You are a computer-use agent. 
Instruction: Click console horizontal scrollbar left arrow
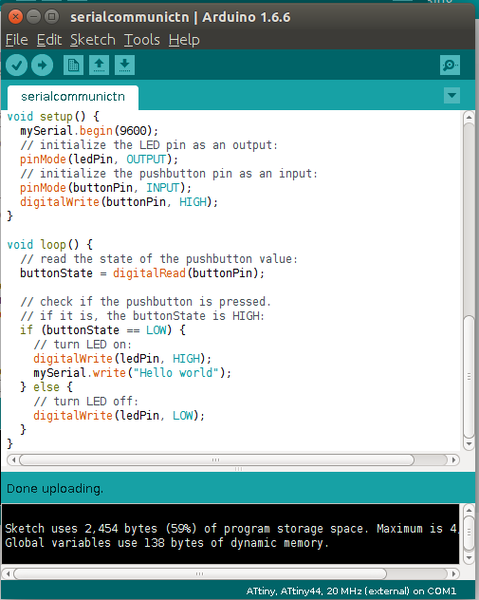point(8,574)
